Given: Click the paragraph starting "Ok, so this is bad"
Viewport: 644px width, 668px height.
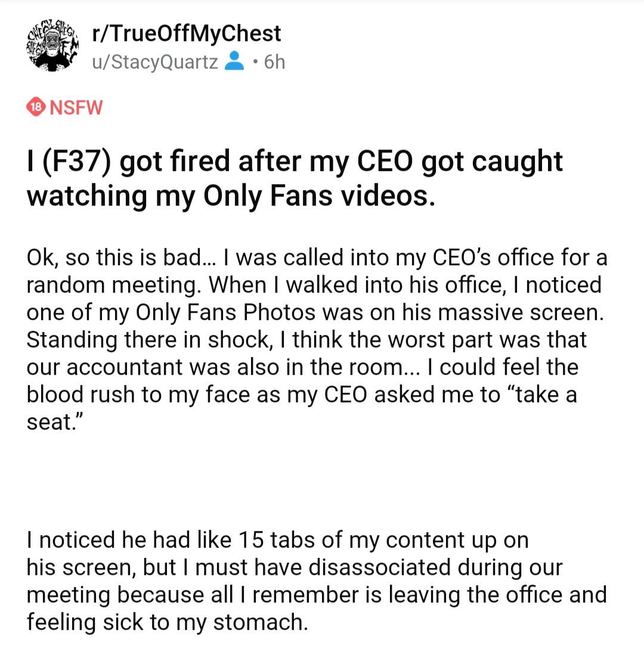Looking at the screenshot, I should pos(317,340).
